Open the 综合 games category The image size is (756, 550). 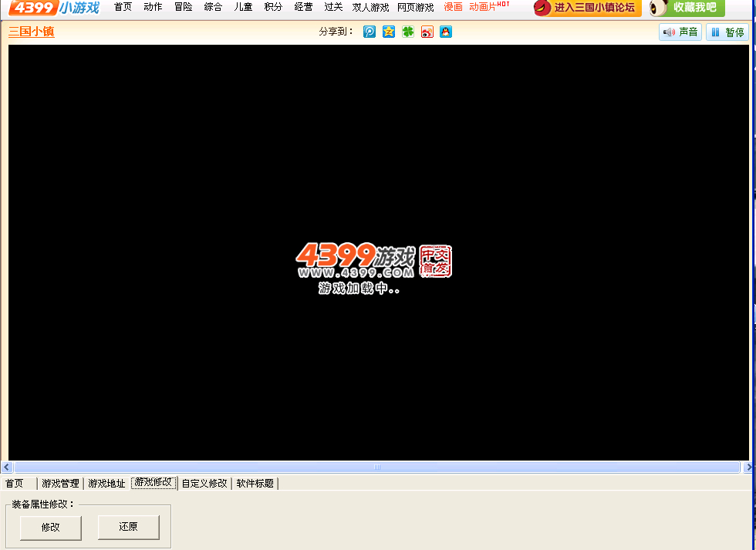pos(213,7)
